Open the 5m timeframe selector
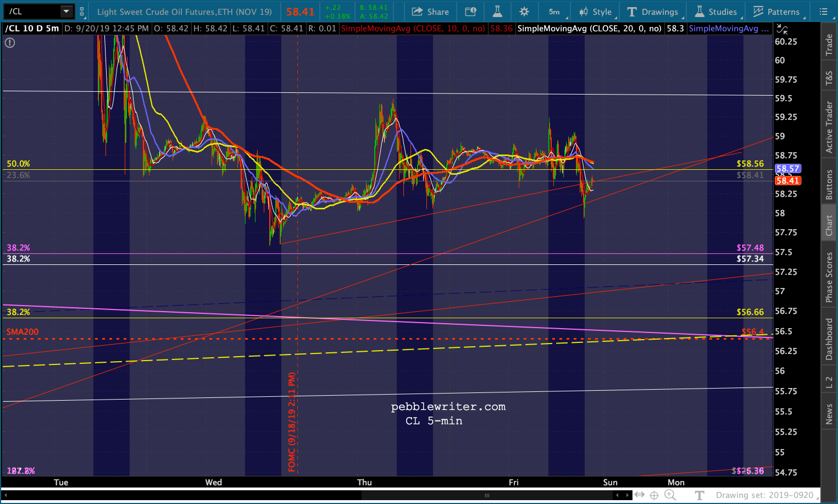 554,12
